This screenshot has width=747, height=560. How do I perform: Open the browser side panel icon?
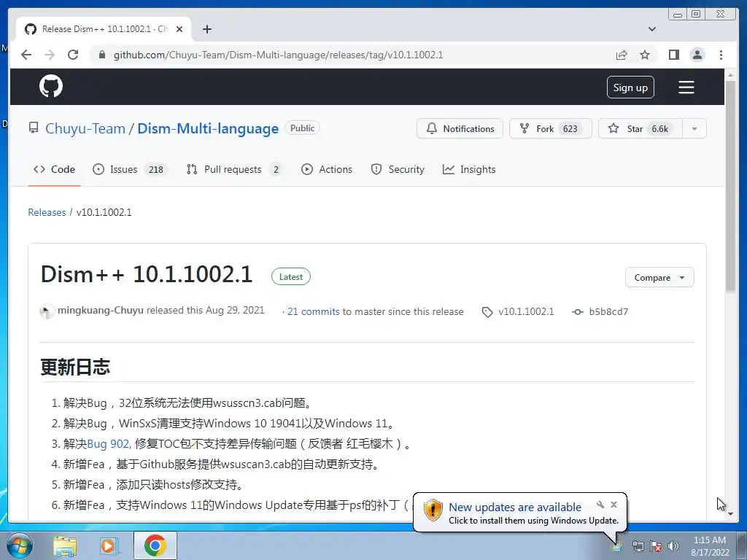coord(673,55)
